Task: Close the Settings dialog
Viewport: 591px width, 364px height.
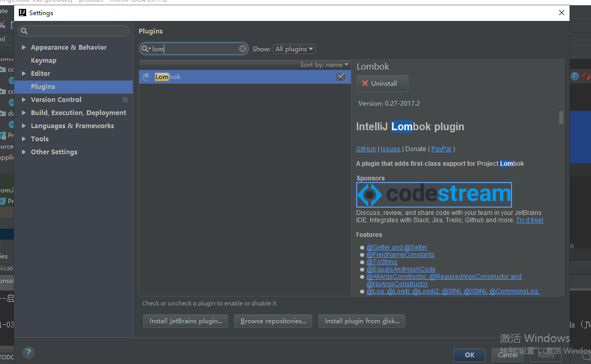Action: point(562,13)
